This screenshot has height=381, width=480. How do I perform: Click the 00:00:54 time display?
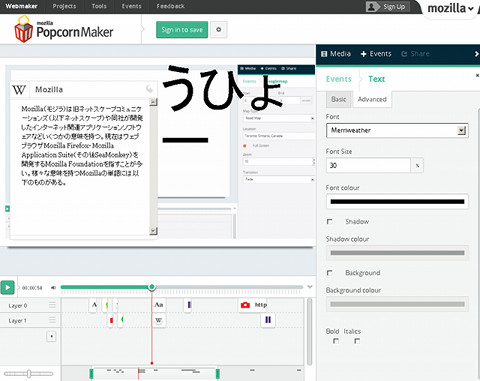tap(32, 288)
